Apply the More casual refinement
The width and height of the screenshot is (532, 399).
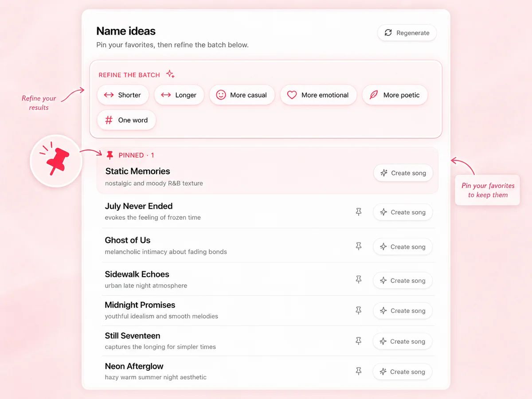(242, 95)
